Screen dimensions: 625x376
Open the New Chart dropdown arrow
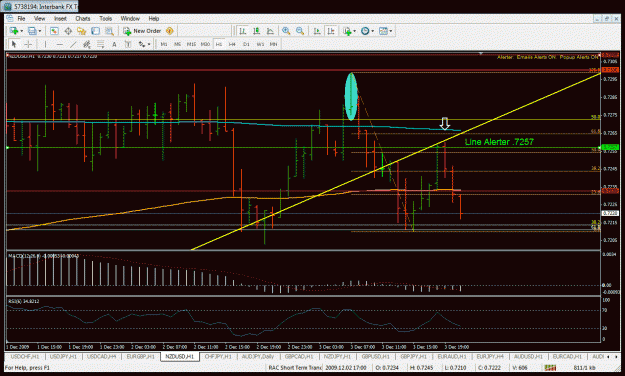pos(21,31)
